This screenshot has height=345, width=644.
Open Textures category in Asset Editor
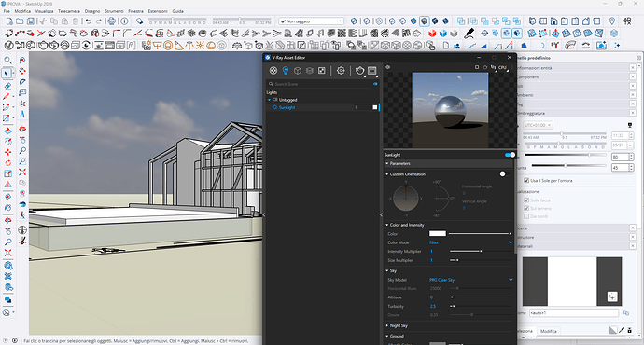pos(322,71)
